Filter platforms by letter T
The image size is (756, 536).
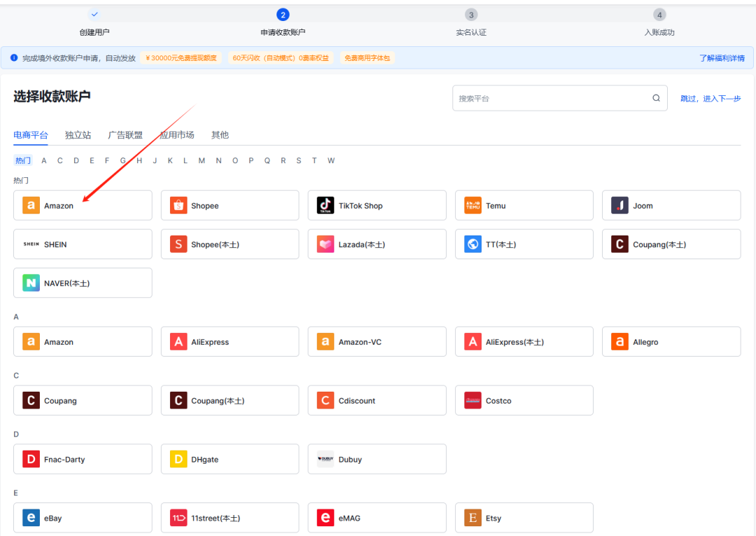pyautogui.click(x=314, y=160)
